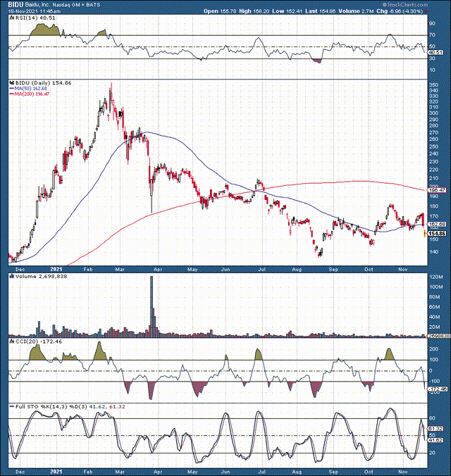Click the 'Baidu, Inc.' company name
Image resolution: width=451 pixels, height=476 pixels.
pyautogui.click(x=37, y=5)
